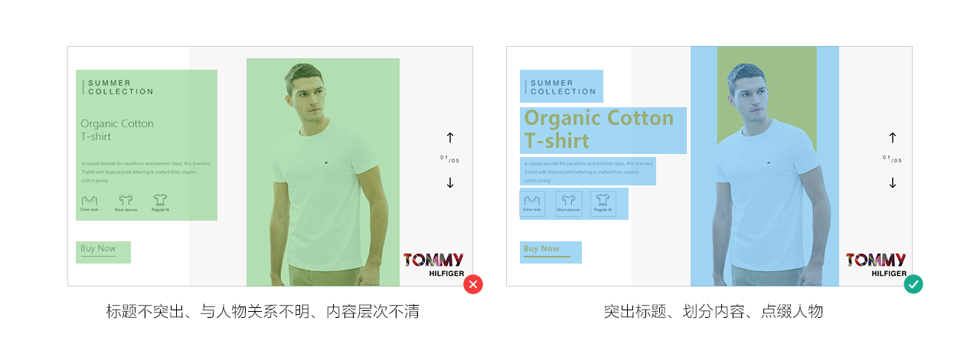Click the red X badge on left banner
The width and height of the screenshot is (980, 344).
(x=473, y=285)
